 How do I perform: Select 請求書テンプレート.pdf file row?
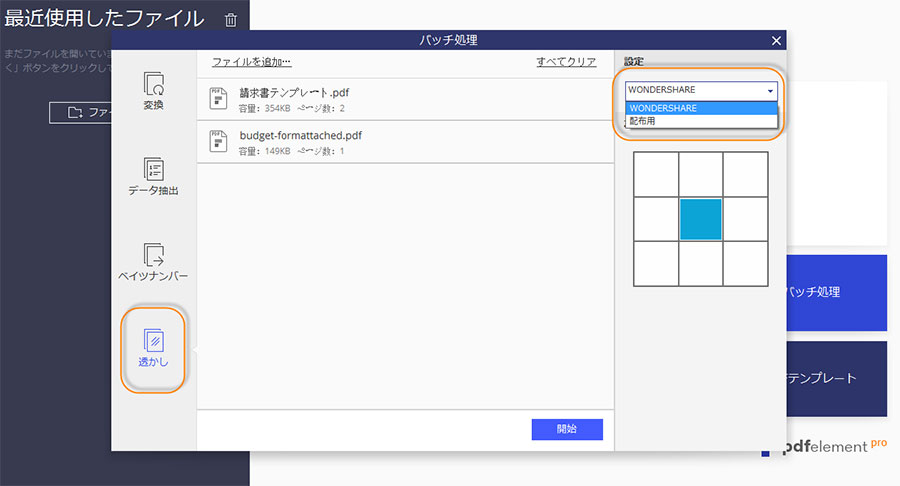pyautogui.click(x=405, y=99)
